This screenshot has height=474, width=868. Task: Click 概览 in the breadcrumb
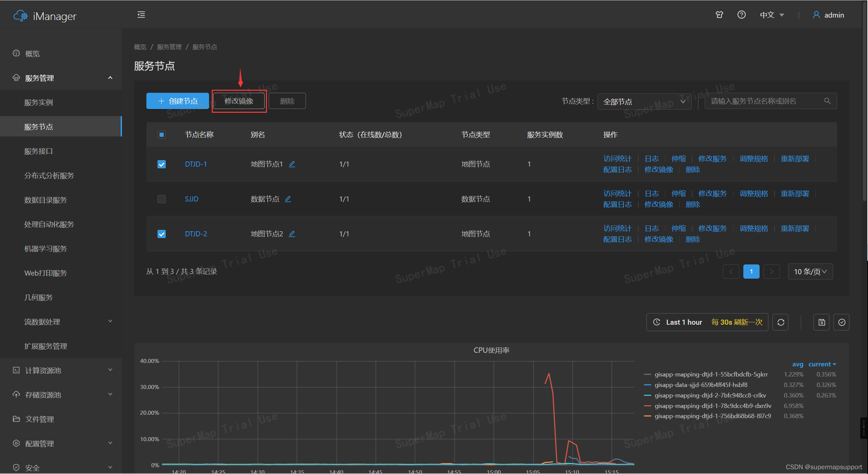pyautogui.click(x=140, y=47)
